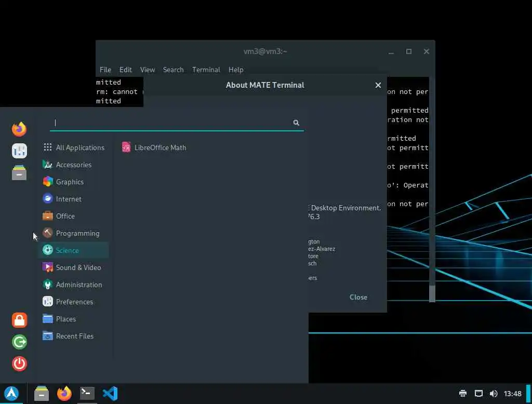Screen dimensions: 532x404
Task: Open the Terminal menu in the menu bar
Action: [206, 70]
